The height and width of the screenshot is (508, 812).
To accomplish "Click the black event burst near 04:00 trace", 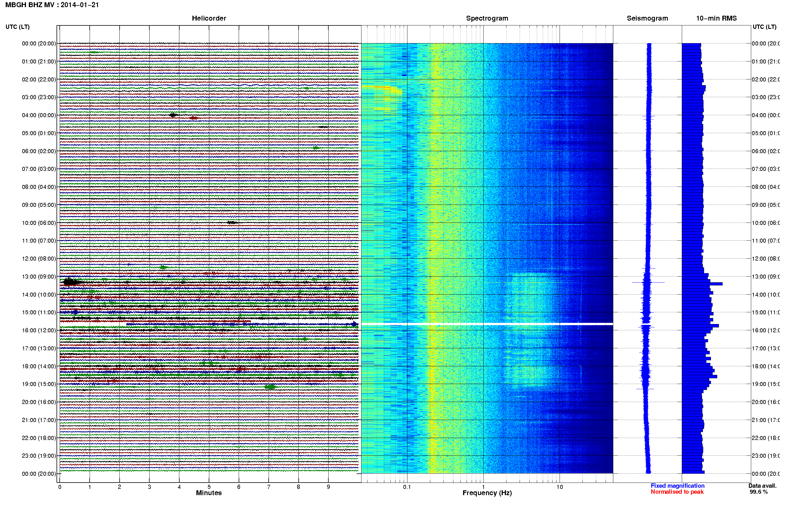I will 173,115.
